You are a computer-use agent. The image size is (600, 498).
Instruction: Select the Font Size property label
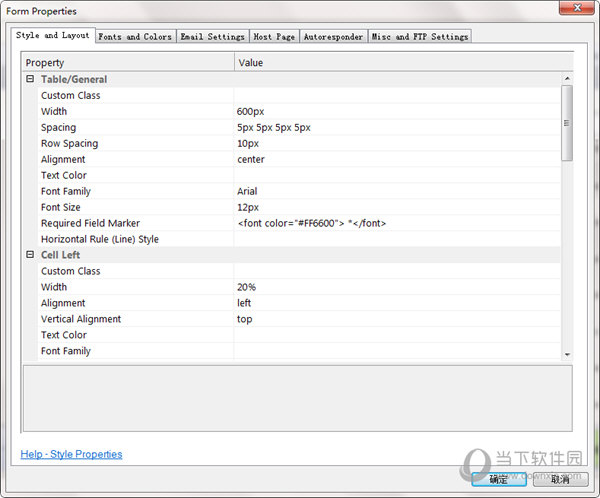point(61,207)
